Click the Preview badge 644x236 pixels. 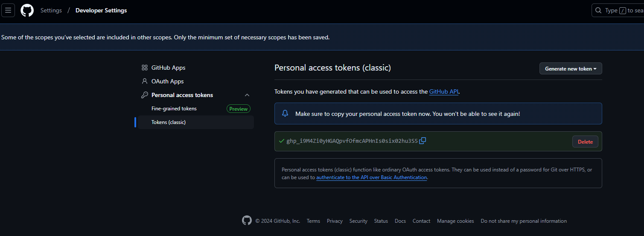239,109
